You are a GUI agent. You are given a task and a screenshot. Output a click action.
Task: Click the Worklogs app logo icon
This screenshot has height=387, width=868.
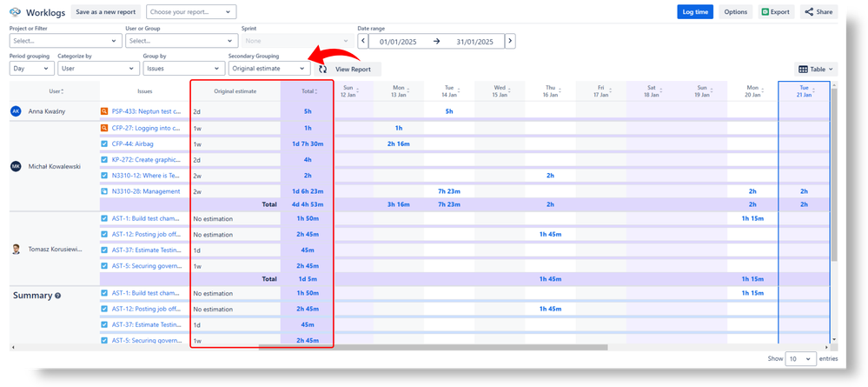(15, 11)
